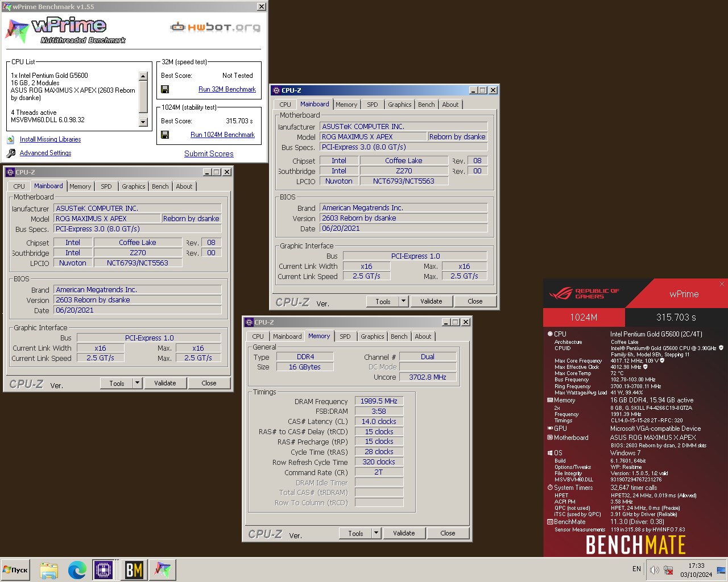Click the volume speaker tray icon

(655, 569)
